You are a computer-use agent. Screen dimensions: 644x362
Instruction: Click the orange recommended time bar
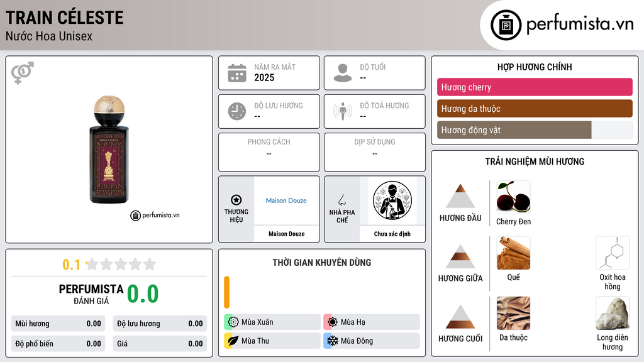pyautogui.click(x=226, y=292)
